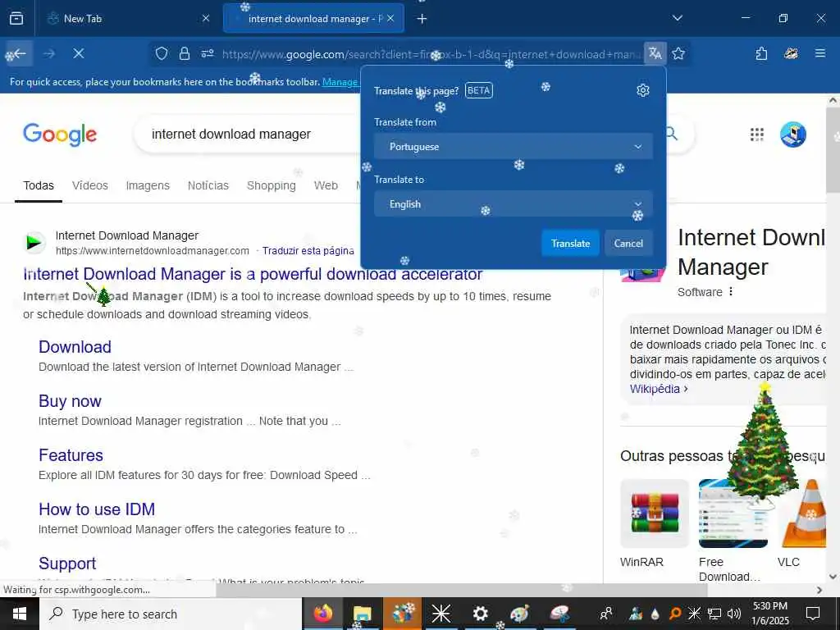Open the Free Download suggestion thumbnail
The height and width of the screenshot is (630, 840).
[x=733, y=514]
